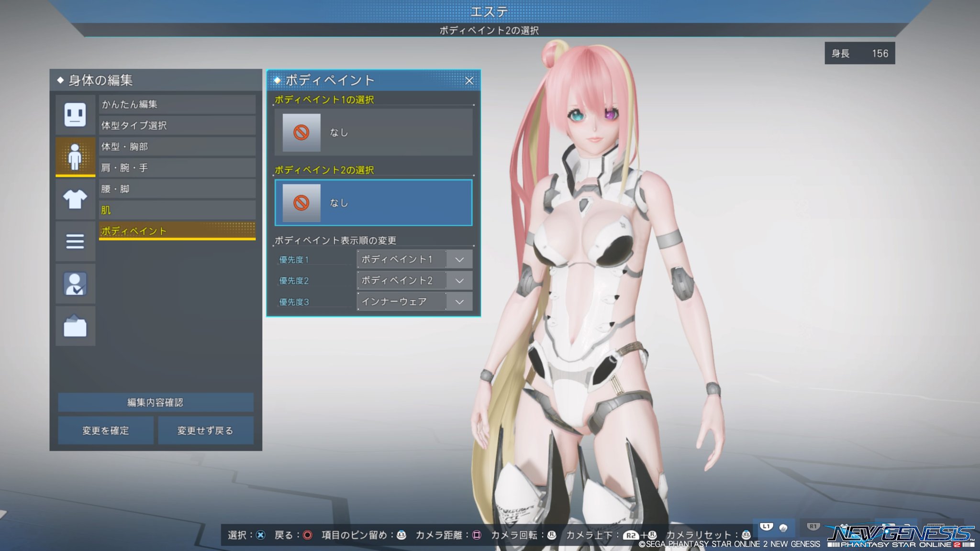Click the 編集内容確認 button
This screenshot has width=980, height=551.
(x=156, y=402)
